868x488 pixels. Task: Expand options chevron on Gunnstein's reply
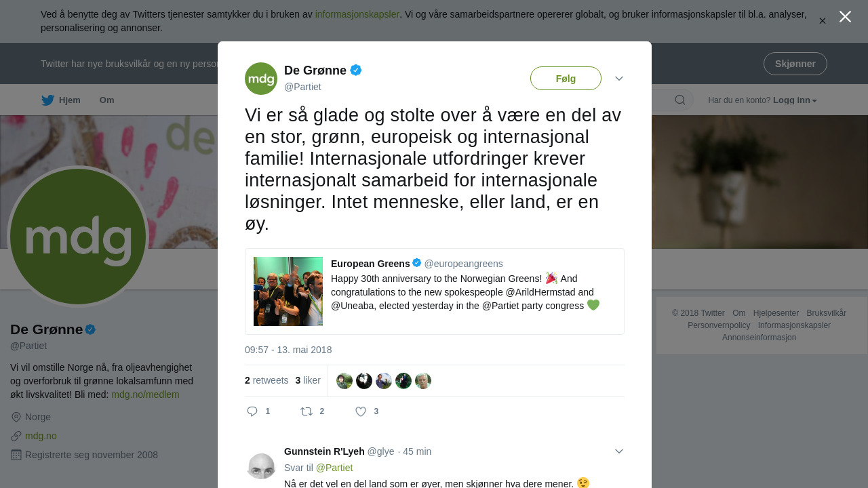[x=619, y=451]
